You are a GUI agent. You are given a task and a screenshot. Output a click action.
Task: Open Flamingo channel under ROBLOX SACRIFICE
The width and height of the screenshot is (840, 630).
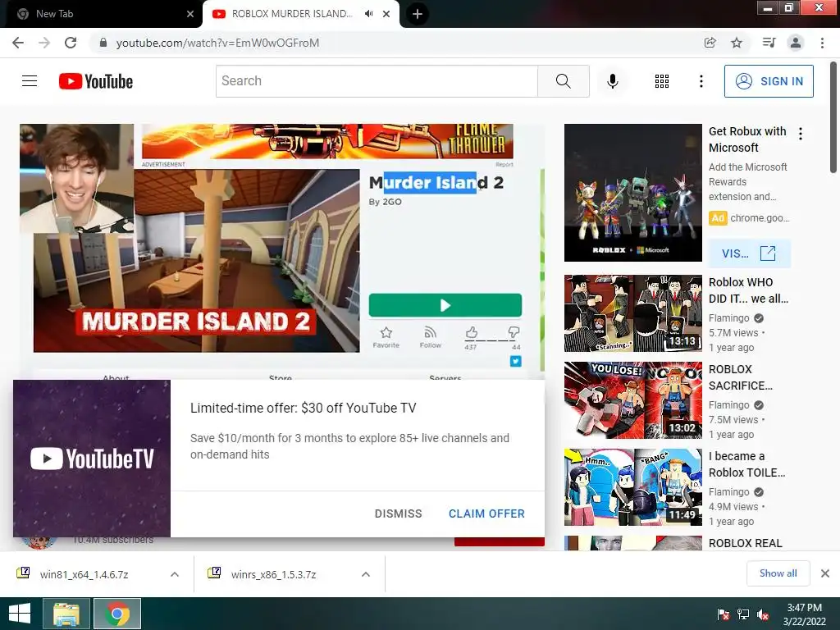pos(729,405)
